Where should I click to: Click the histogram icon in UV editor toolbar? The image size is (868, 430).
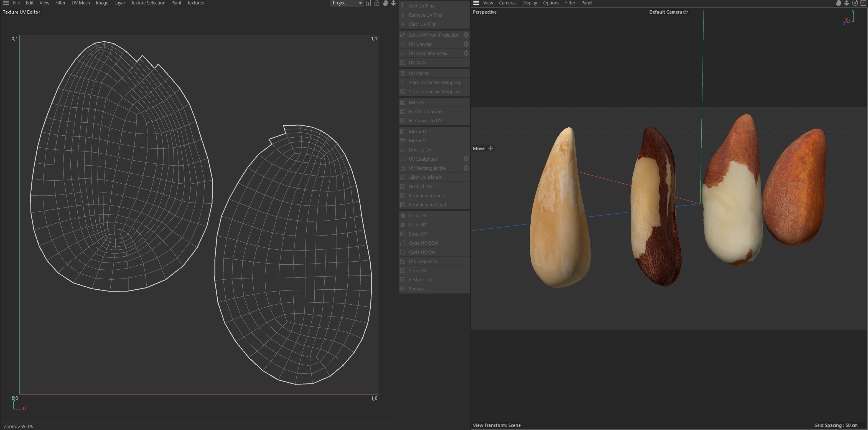click(x=369, y=3)
